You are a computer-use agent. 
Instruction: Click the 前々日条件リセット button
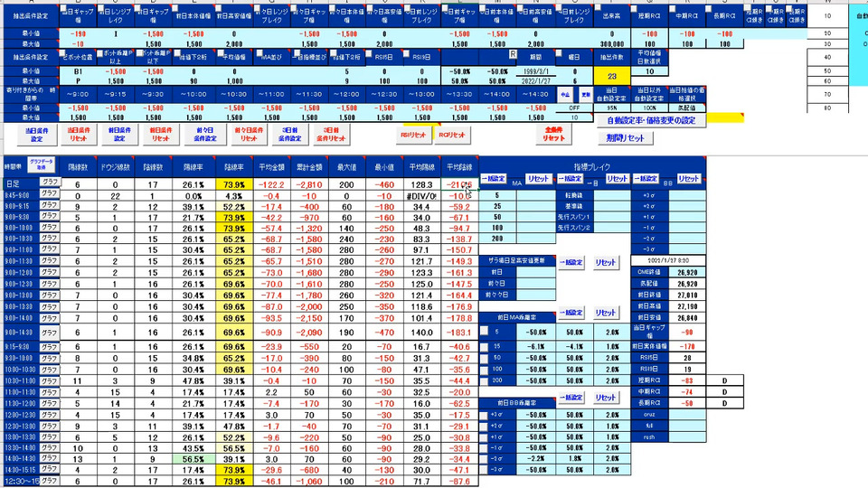[250, 135]
